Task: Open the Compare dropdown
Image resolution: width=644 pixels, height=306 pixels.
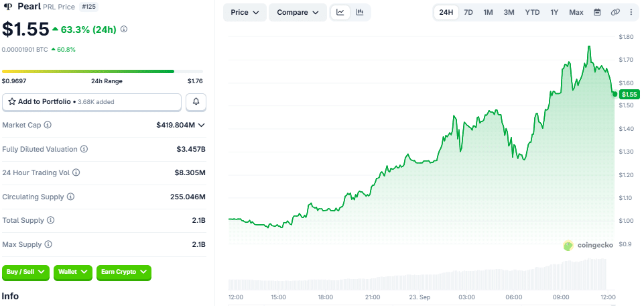Action: coord(298,12)
